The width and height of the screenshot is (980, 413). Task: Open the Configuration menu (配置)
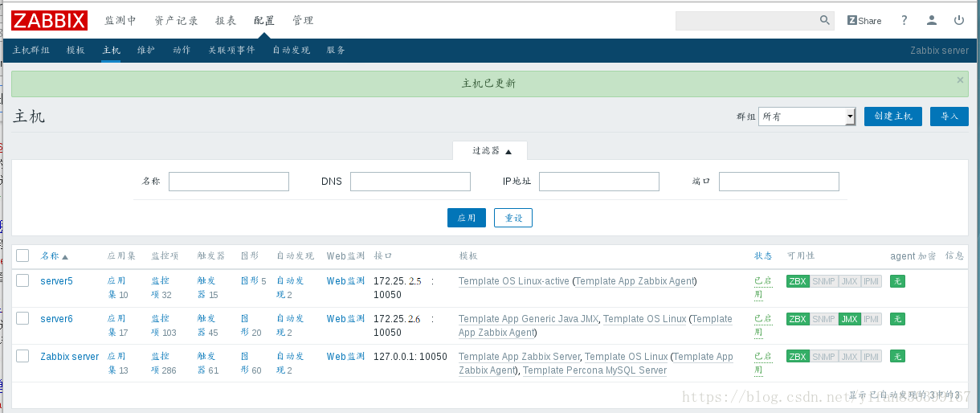point(264,20)
